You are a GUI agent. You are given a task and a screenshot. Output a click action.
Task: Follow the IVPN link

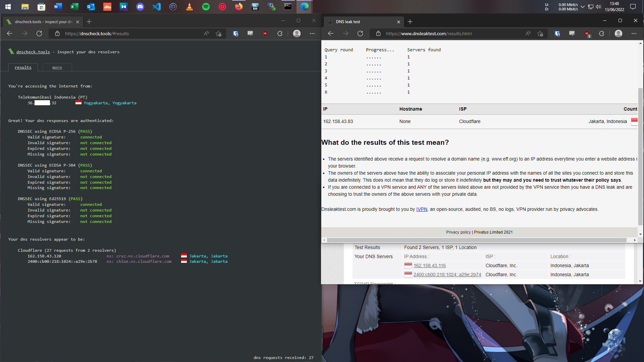(x=422, y=209)
